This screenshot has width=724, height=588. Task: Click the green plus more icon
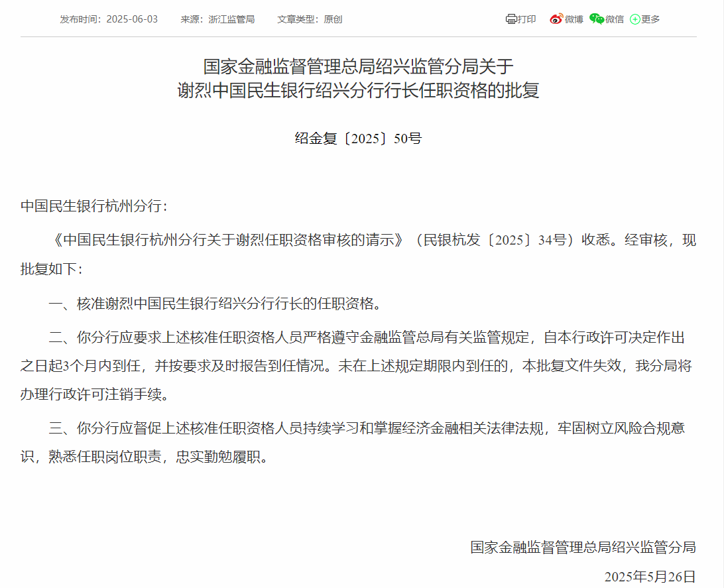[x=635, y=19]
